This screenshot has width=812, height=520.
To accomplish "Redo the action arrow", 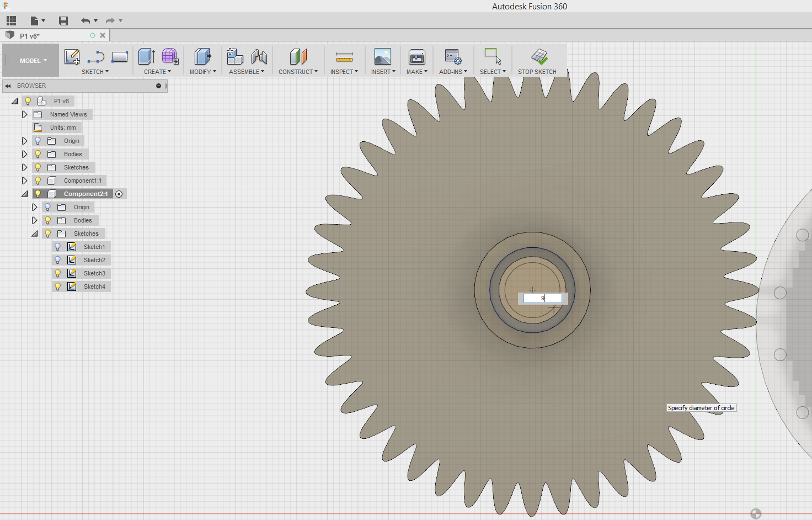I will coord(110,21).
